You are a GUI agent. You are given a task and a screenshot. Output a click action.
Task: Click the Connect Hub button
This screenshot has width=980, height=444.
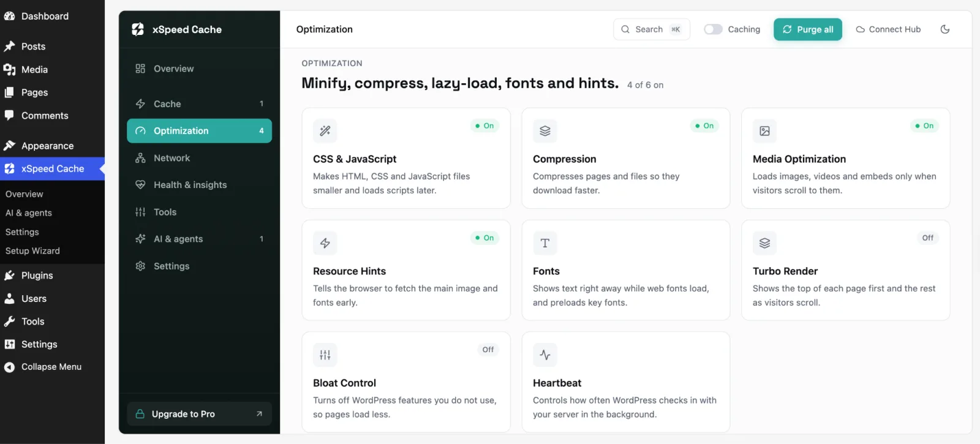coord(888,29)
